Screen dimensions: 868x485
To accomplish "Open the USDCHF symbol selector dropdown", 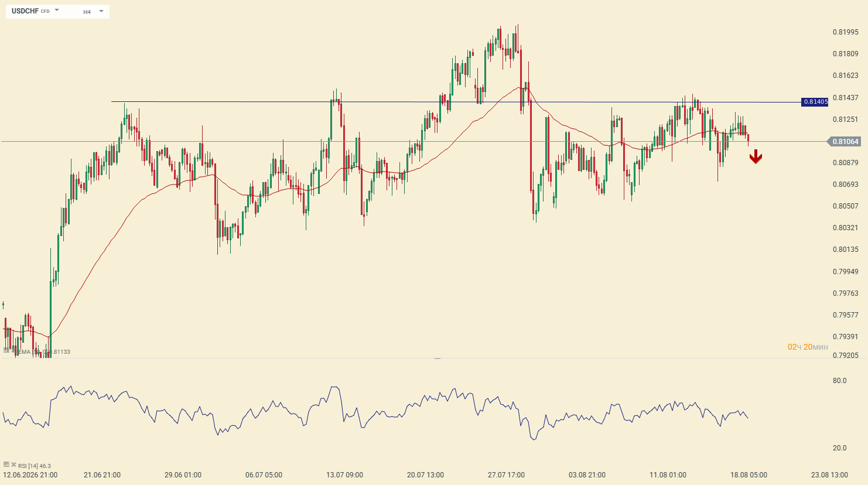I will [35, 11].
